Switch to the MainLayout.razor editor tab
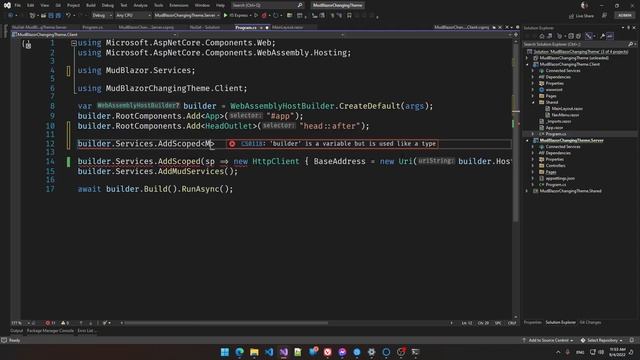This screenshot has width=640, height=360. click(287, 27)
